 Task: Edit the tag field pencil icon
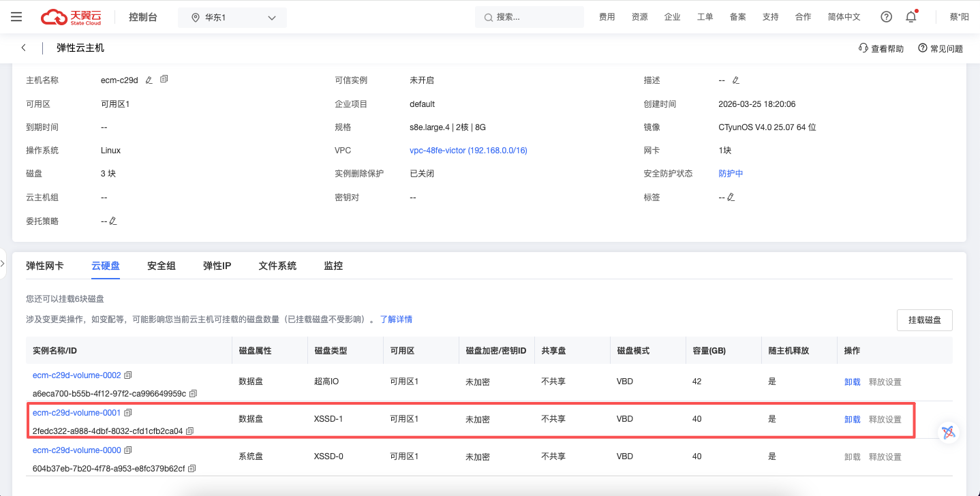731,198
